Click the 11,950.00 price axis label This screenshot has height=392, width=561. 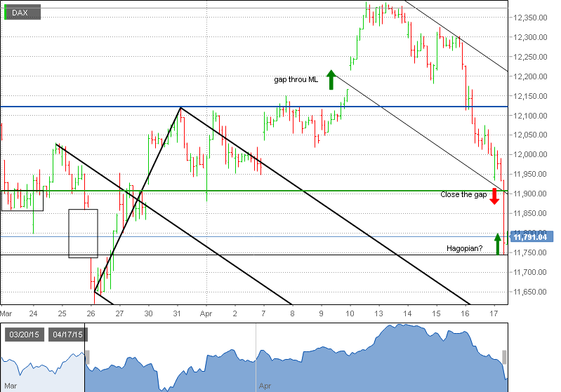[530, 174]
